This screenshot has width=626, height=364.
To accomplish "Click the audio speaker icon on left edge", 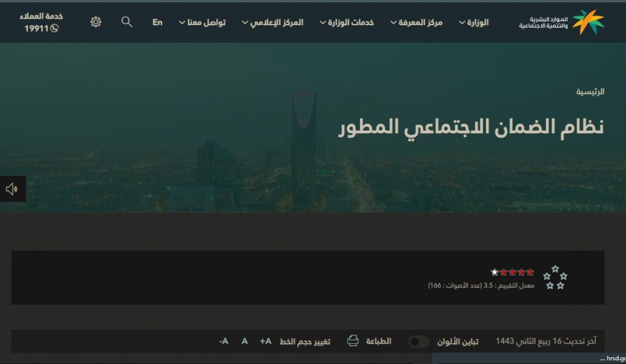I will pyautogui.click(x=12, y=189).
